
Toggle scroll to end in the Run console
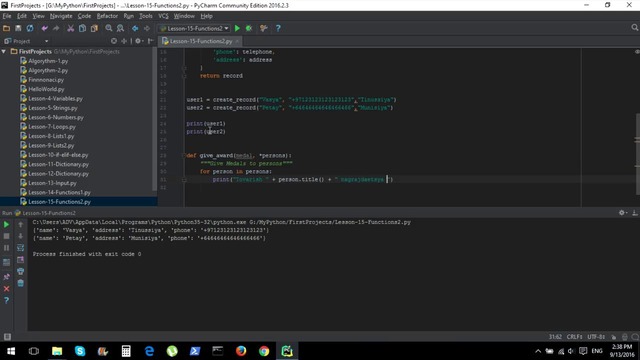point(20,260)
